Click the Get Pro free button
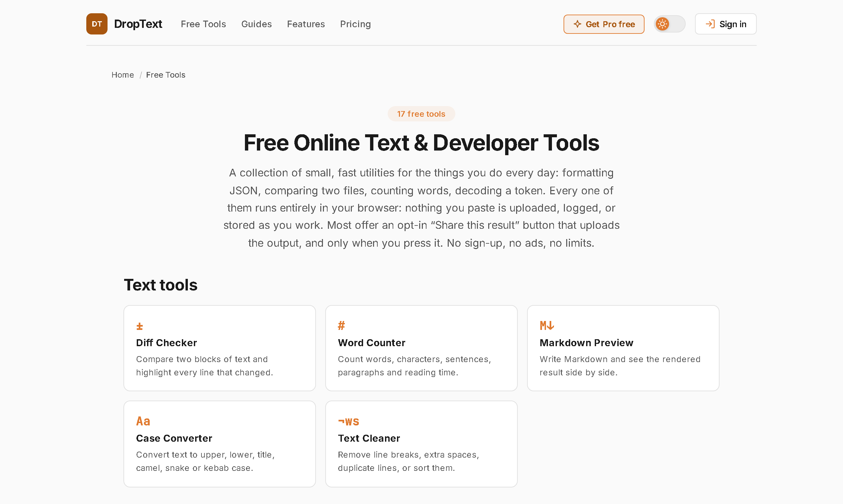The height and width of the screenshot is (504, 843). tap(604, 24)
